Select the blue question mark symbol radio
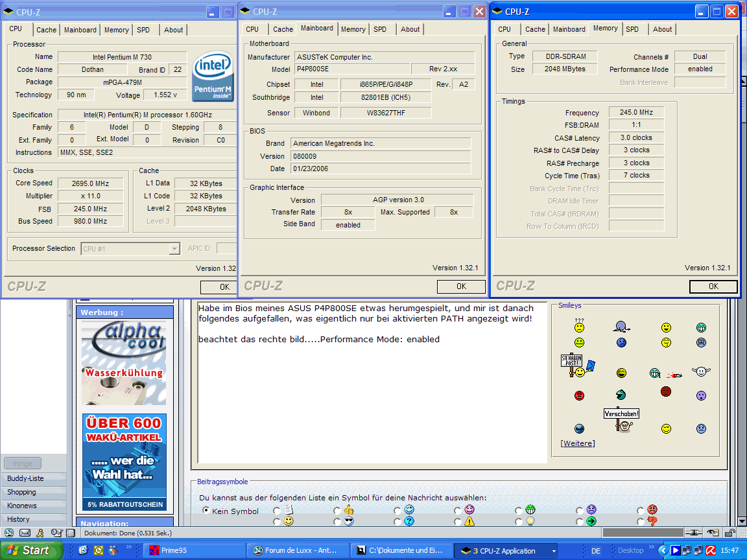This screenshot has height=560, width=747. (x=397, y=521)
